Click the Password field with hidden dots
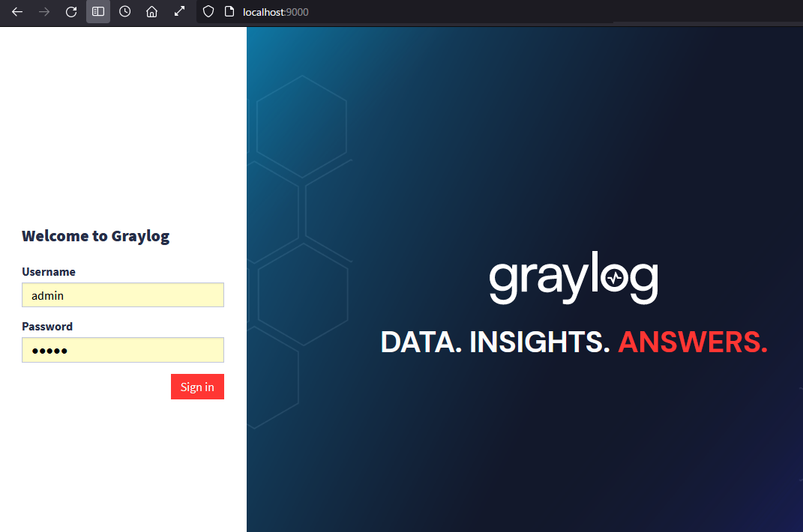 click(x=122, y=350)
